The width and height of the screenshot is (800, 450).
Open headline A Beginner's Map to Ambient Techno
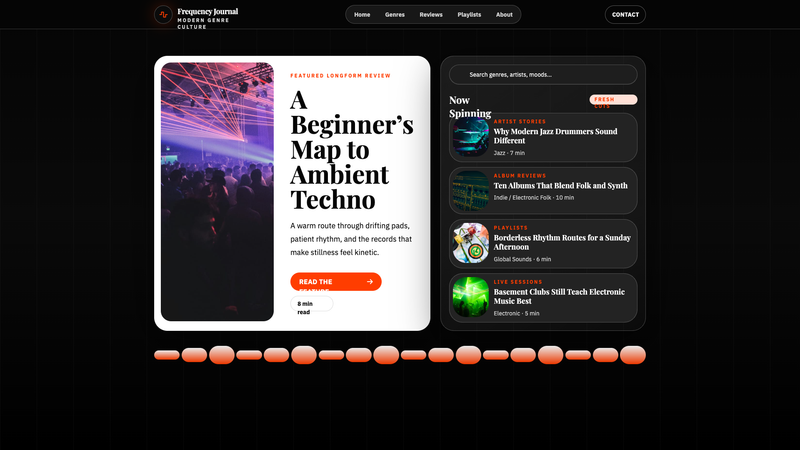pyautogui.click(x=352, y=149)
